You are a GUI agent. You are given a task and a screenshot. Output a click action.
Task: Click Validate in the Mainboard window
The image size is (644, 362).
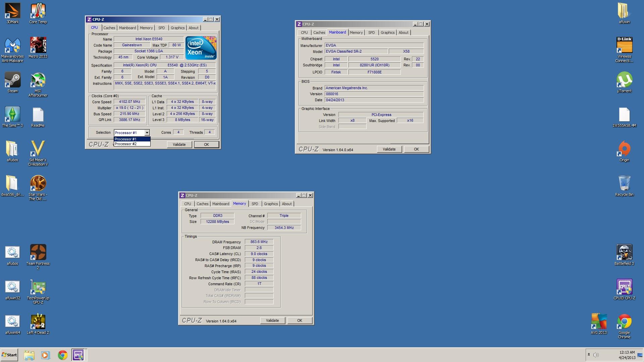click(389, 149)
